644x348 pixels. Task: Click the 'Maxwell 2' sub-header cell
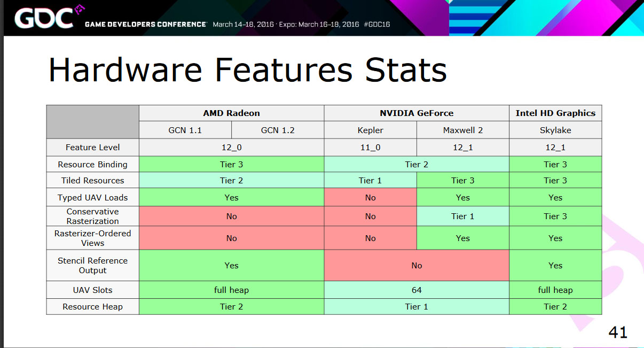click(x=463, y=130)
